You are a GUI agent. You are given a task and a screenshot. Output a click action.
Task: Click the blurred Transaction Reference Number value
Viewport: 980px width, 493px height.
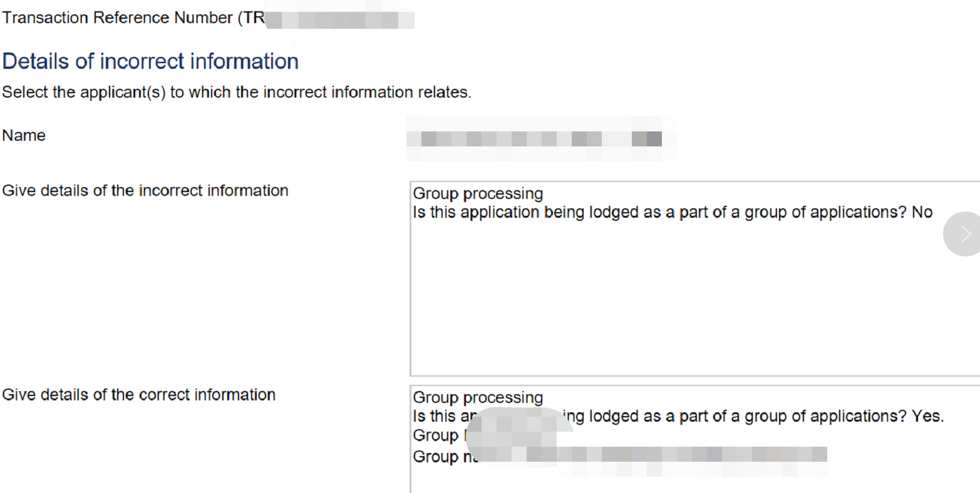340,19
